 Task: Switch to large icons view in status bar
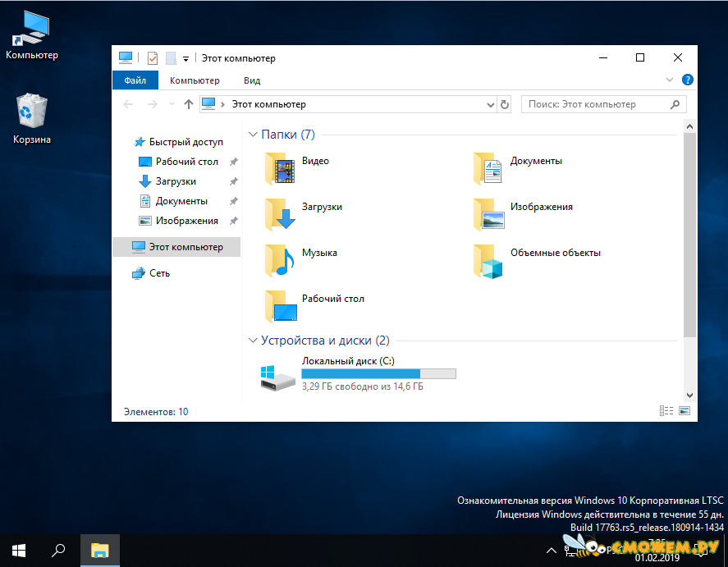685,411
